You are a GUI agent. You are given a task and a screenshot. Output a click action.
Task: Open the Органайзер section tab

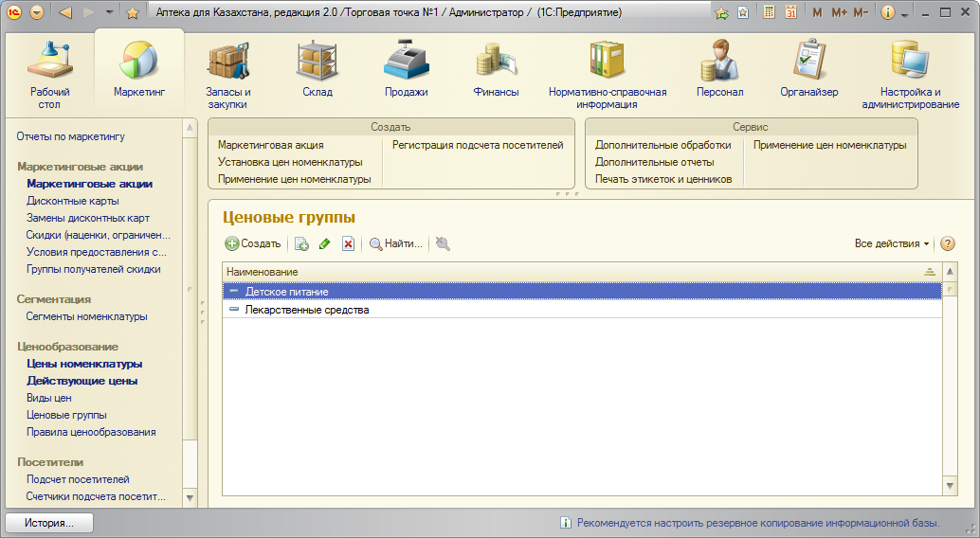[x=808, y=70]
